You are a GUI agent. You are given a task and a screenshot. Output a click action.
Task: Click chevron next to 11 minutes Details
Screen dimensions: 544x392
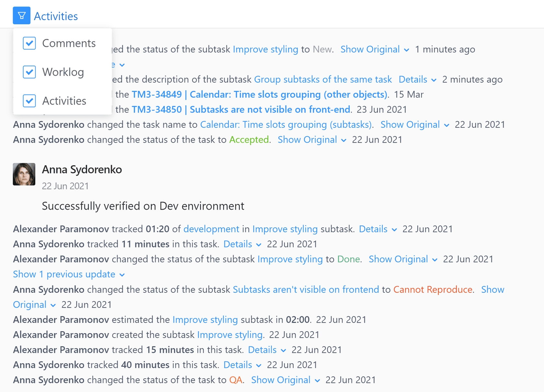[259, 245]
